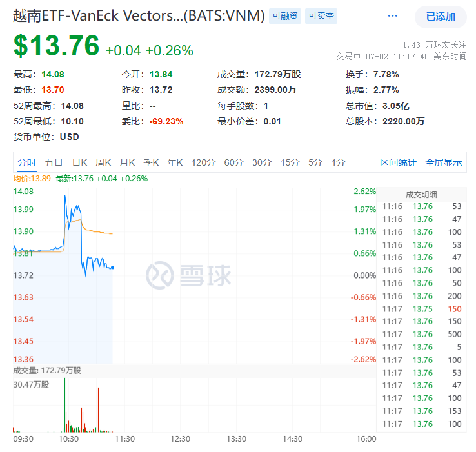Open 区间统计 range statistics
This screenshot has width=476, height=452.
coord(398,162)
